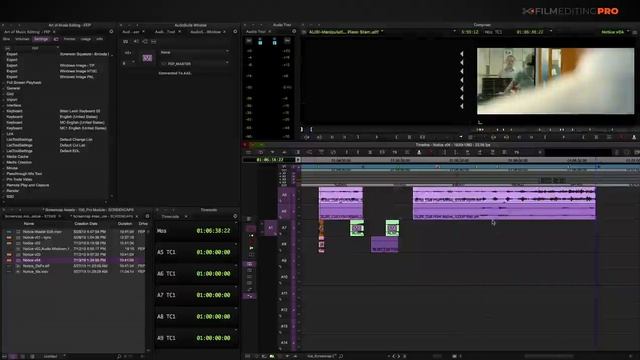
Task: Switch to the Volumes tab
Action: [x=22, y=39]
